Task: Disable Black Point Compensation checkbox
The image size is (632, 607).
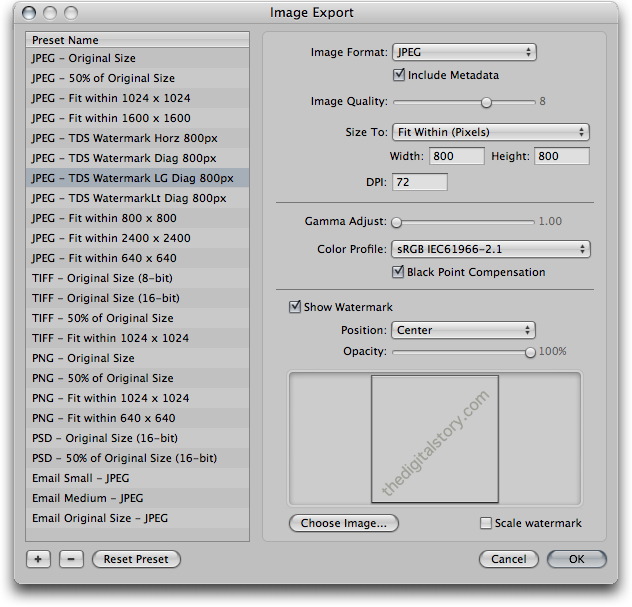Action: coord(400,272)
